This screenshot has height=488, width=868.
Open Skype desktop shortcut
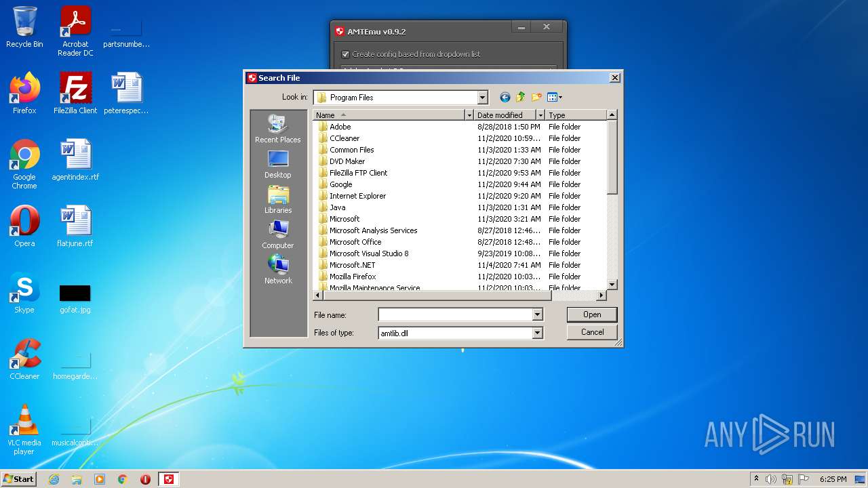point(24,292)
